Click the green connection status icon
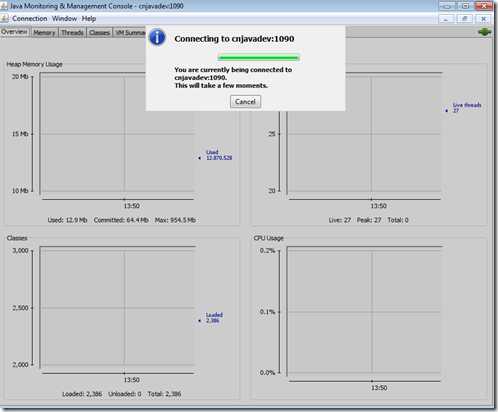The image size is (498, 412). [485, 32]
